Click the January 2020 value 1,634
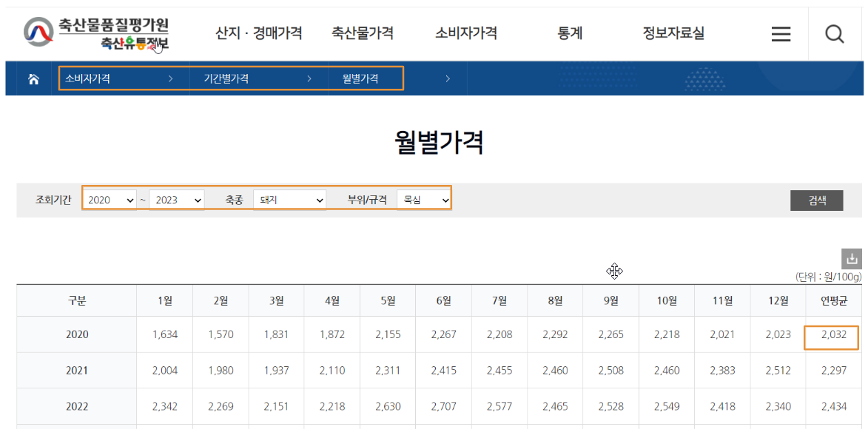This screenshot has height=435, width=868. tap(165, 334)
